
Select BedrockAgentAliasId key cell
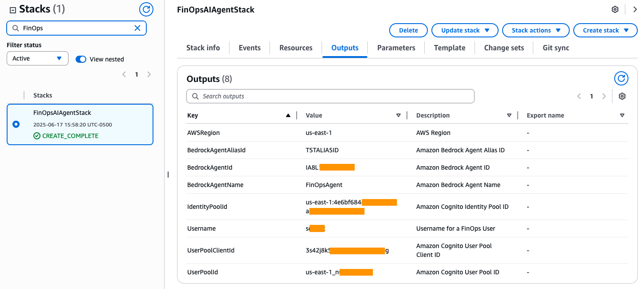click(x=216, y=150)
